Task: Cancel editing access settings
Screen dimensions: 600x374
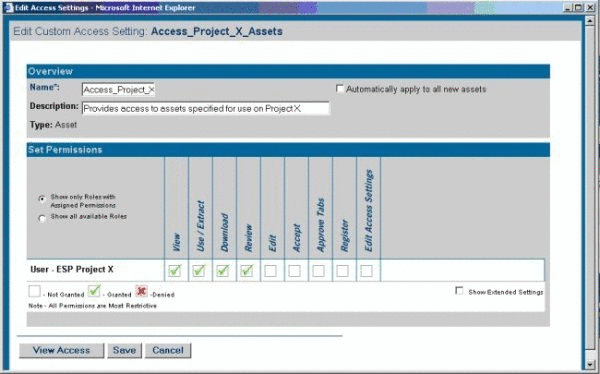Action: click(x=168, y=350)
